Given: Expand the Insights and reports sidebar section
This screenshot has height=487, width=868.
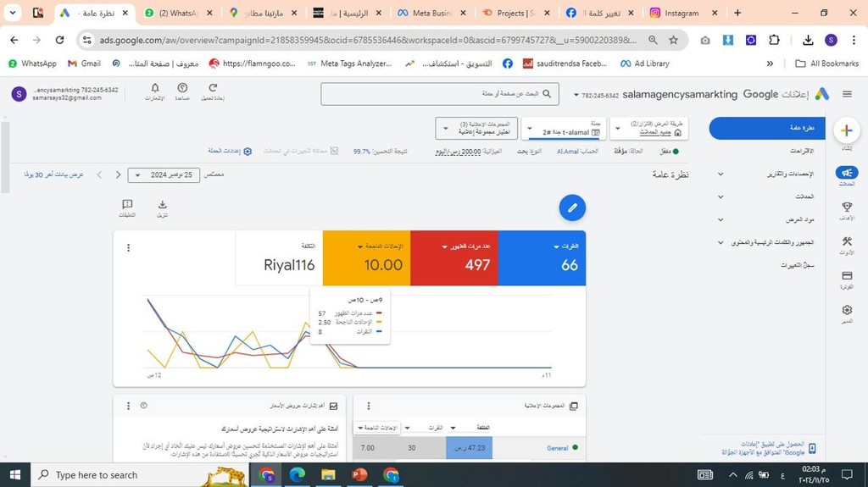Looking at the screenshot, I should coord(721,174).
